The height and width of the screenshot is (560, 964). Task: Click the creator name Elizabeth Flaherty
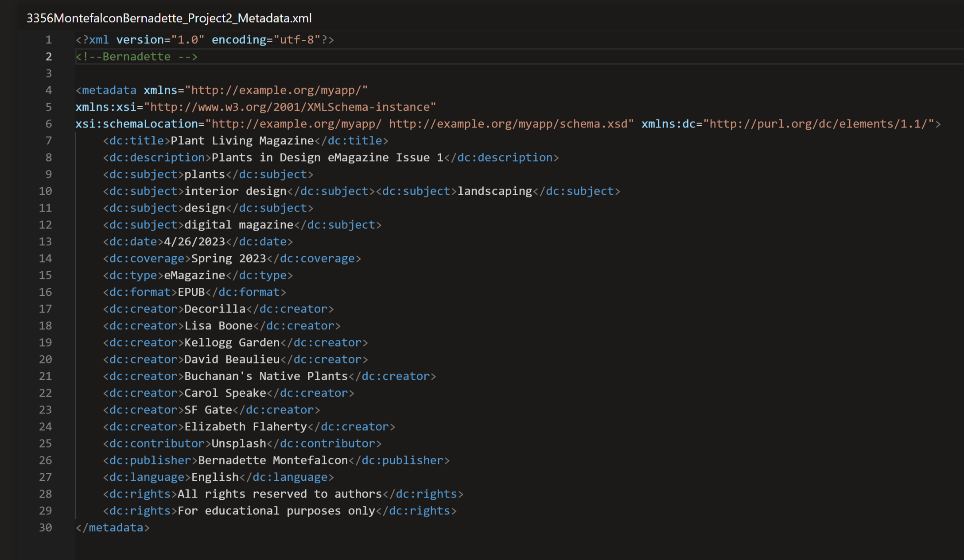[x=246, y=427]
